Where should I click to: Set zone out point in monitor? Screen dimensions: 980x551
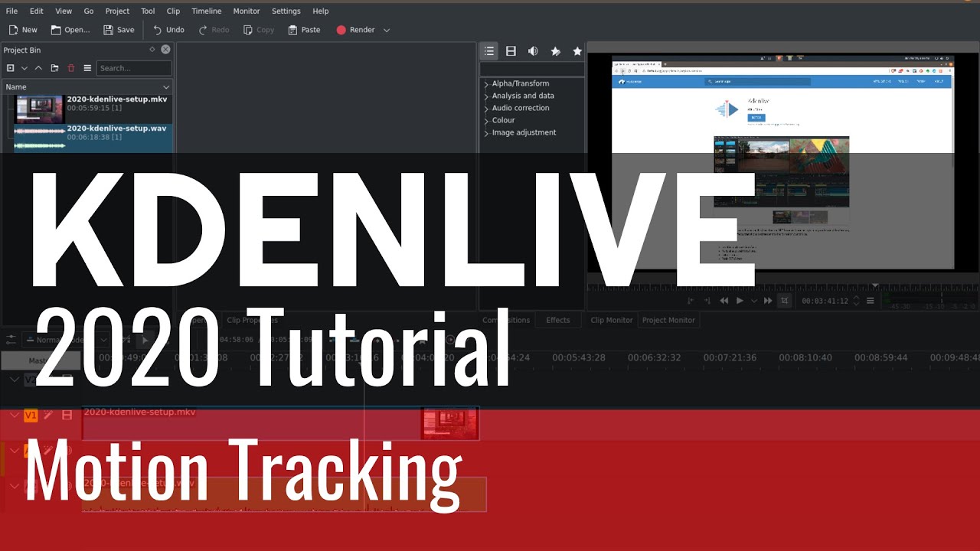coord(707,301)
